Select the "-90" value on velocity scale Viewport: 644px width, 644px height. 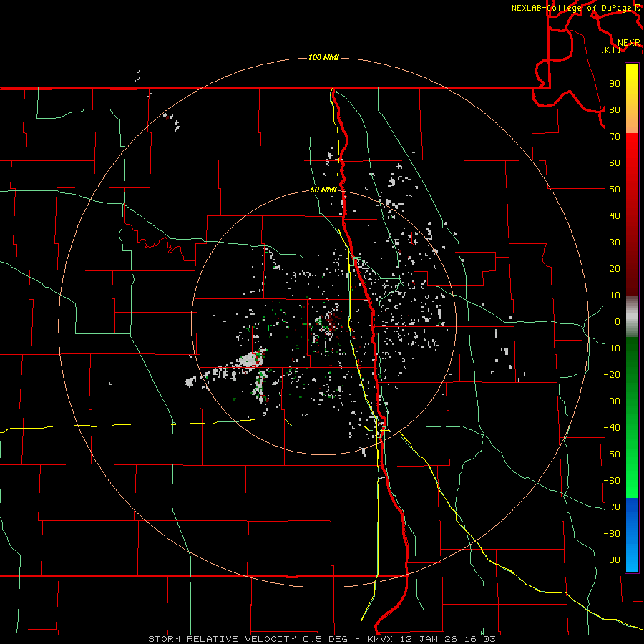pos(612,560)
